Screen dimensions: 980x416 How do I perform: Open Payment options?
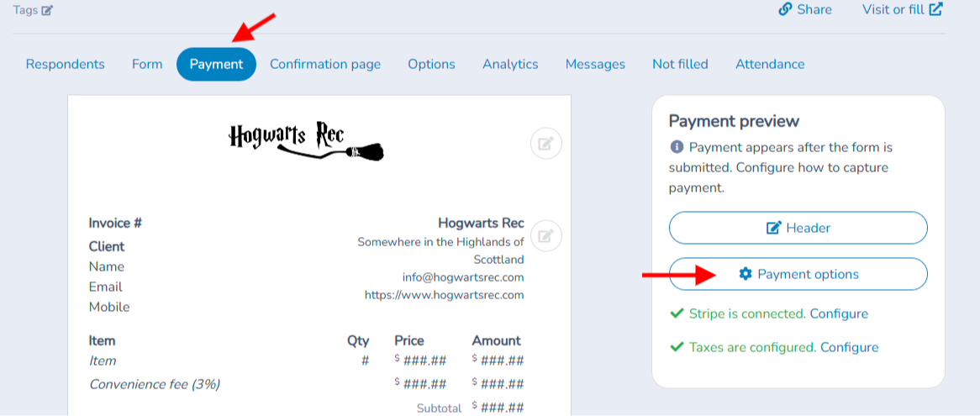pos(798,274)
